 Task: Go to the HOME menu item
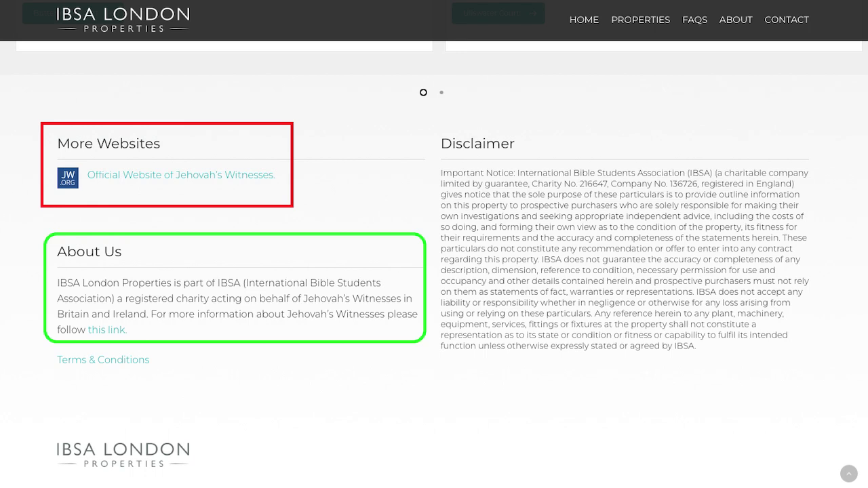(x=584, y=20)
